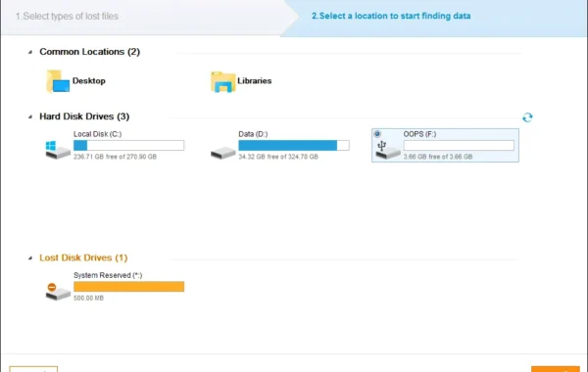Click the OOPS (F:) drive name
Screen dimensions: 588x372
[x=419, y=134]
